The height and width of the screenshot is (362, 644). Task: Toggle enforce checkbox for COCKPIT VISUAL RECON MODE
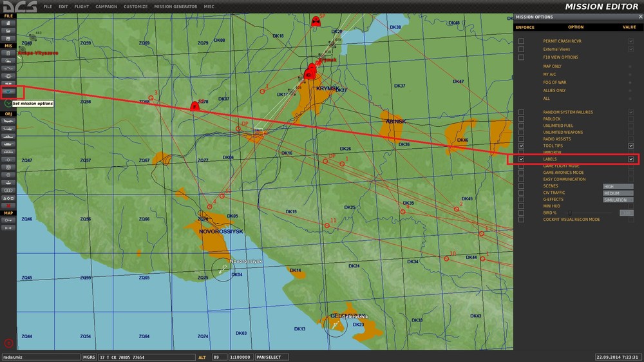521,220
